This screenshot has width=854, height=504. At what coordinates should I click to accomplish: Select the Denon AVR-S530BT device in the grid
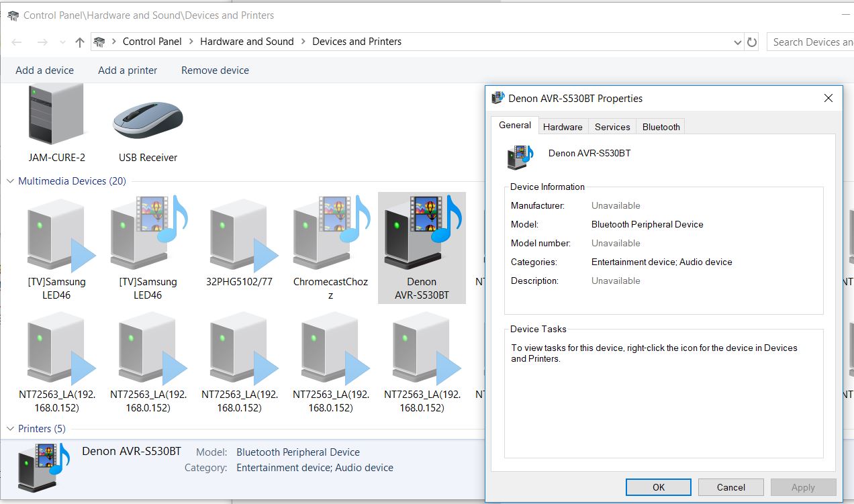pos(422,248)
